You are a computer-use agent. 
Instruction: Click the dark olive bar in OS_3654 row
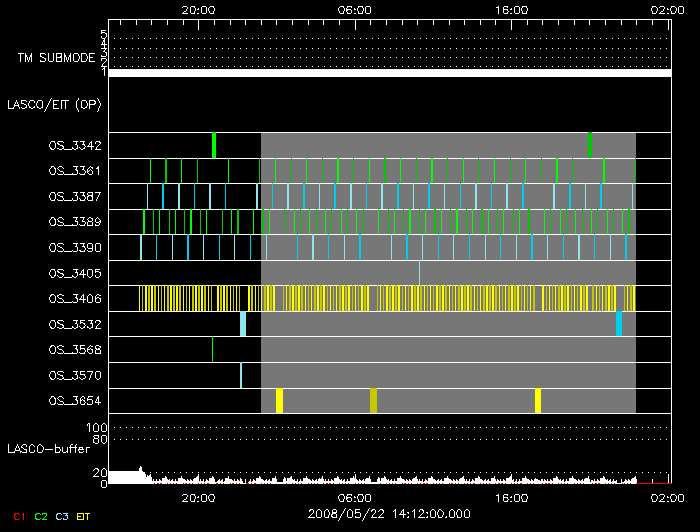coord(373,401)
